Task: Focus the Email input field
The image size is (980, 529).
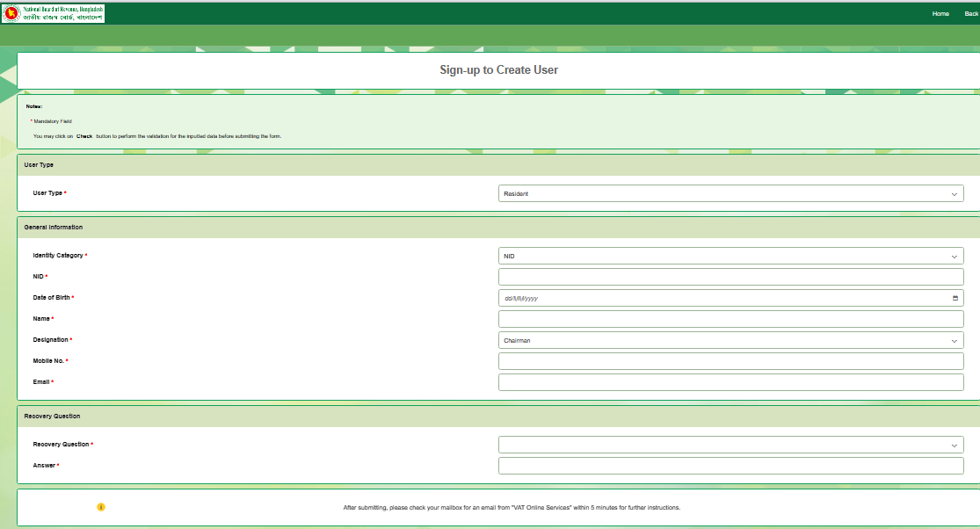Action: [730, 382]
